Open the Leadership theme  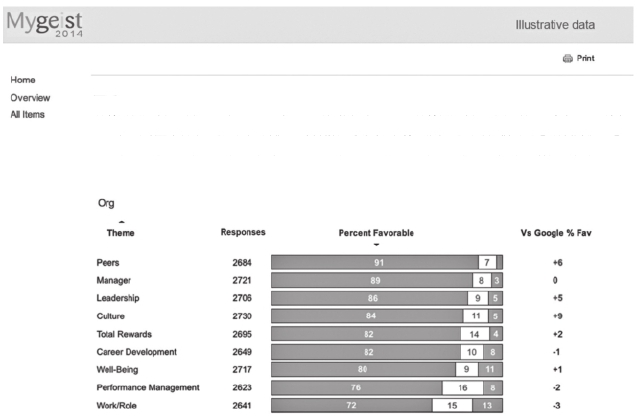coord(118,298)
